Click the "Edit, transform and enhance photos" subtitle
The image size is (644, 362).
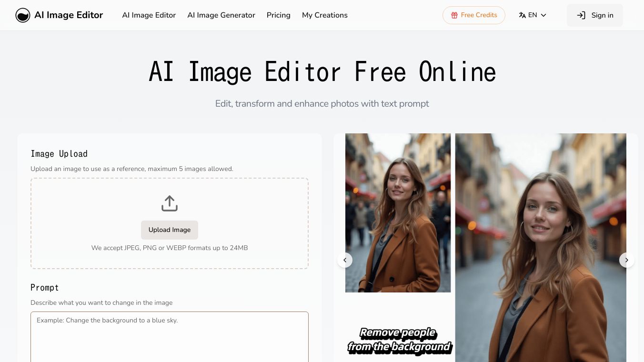coord(322,103)
